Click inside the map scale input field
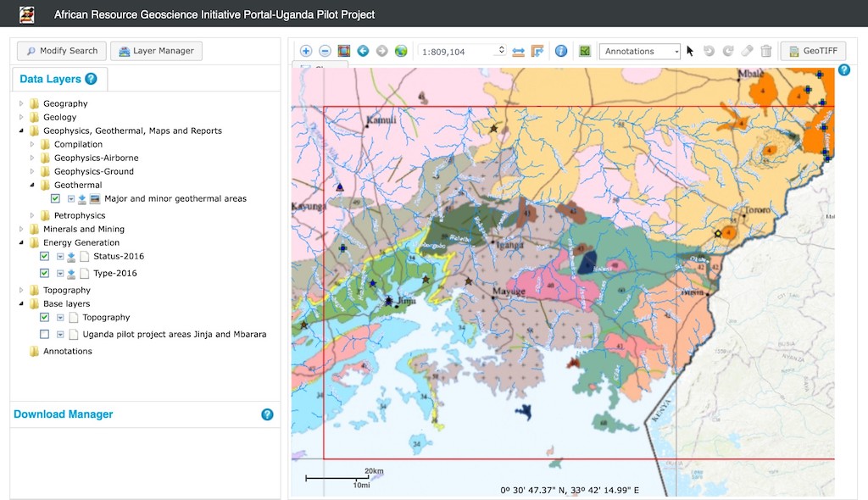 coord(458,50)
